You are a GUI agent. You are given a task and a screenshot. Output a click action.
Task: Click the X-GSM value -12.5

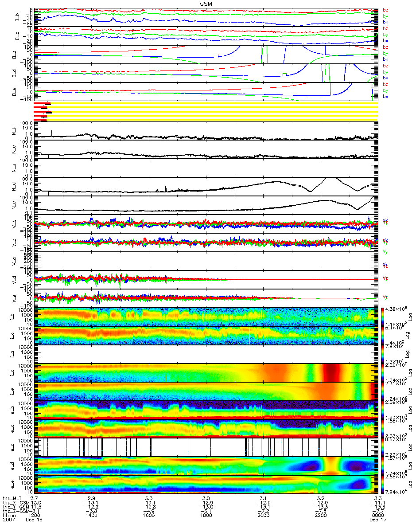pos(263,502)
